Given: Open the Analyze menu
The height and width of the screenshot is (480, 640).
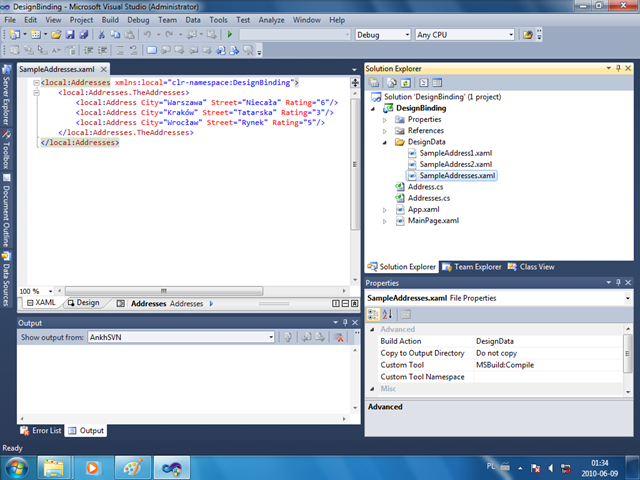Looking at the screenshot, I should 271,20.
